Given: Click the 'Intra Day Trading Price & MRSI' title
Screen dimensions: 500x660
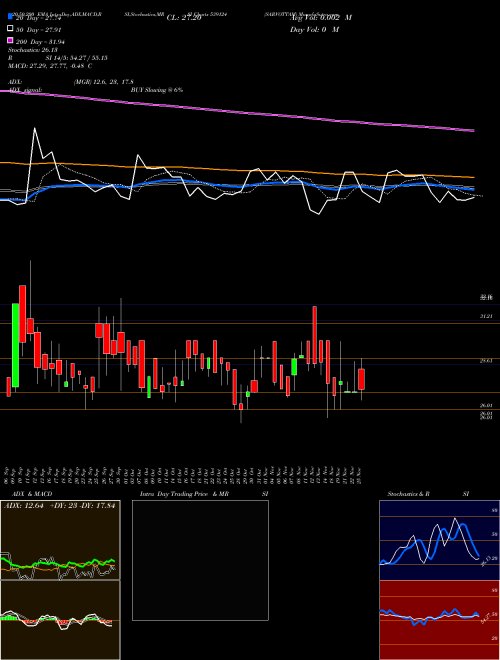Looking at the screenshot, I should 204,494.
